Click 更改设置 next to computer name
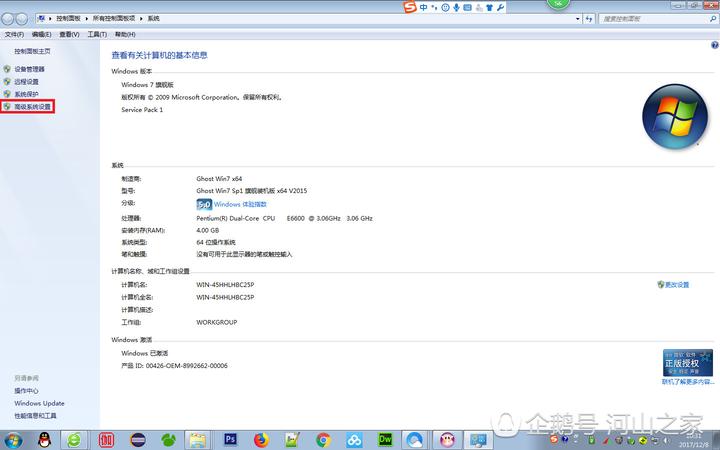Image resolution: width=720 pixels, height=450 pixels. point(677,285)
